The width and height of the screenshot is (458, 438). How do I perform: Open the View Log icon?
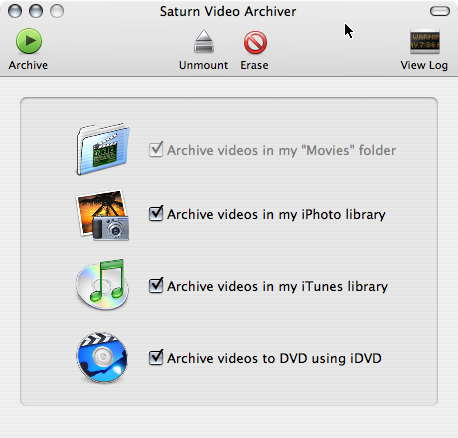click(x=425, y=42)
